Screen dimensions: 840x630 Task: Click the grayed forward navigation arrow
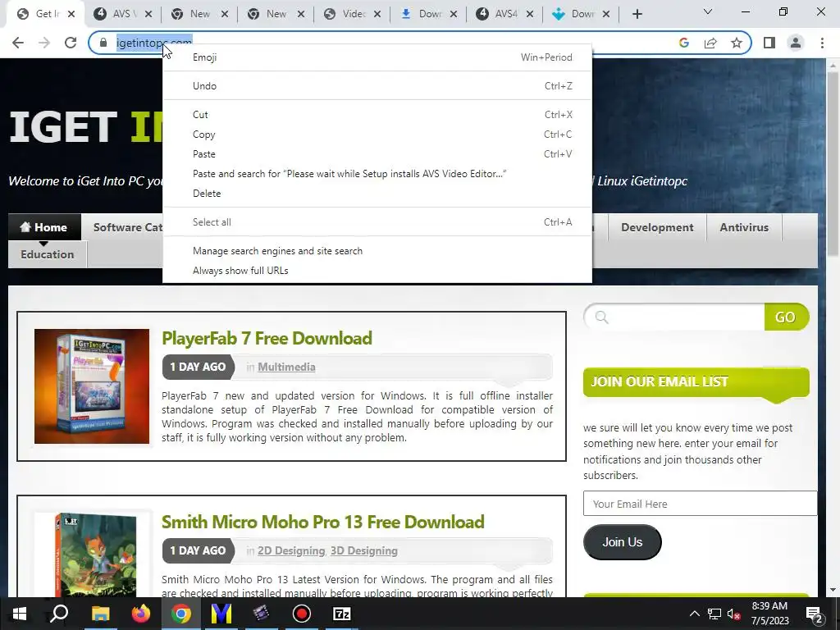pyautogui.click(x=44, y=43)
